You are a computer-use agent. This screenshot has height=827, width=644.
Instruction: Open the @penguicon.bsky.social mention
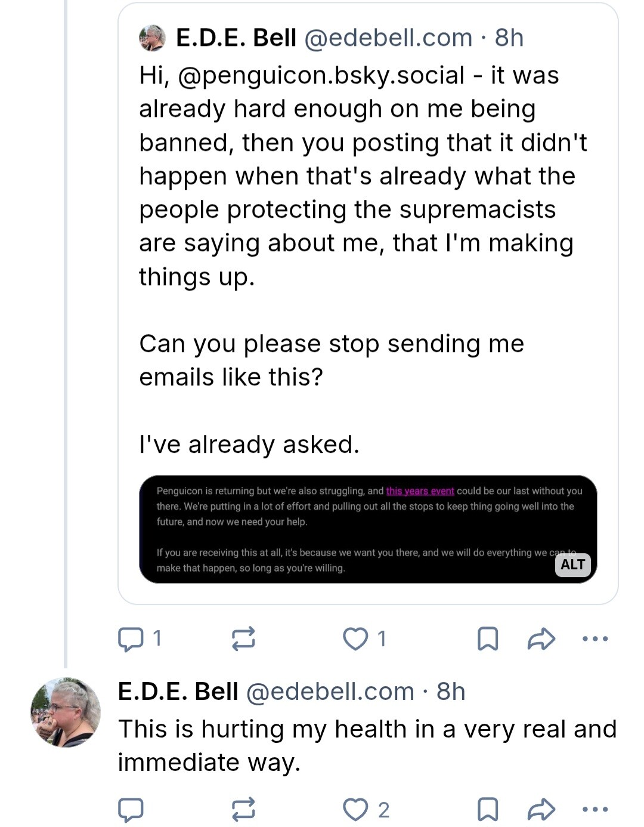(321, 76)
